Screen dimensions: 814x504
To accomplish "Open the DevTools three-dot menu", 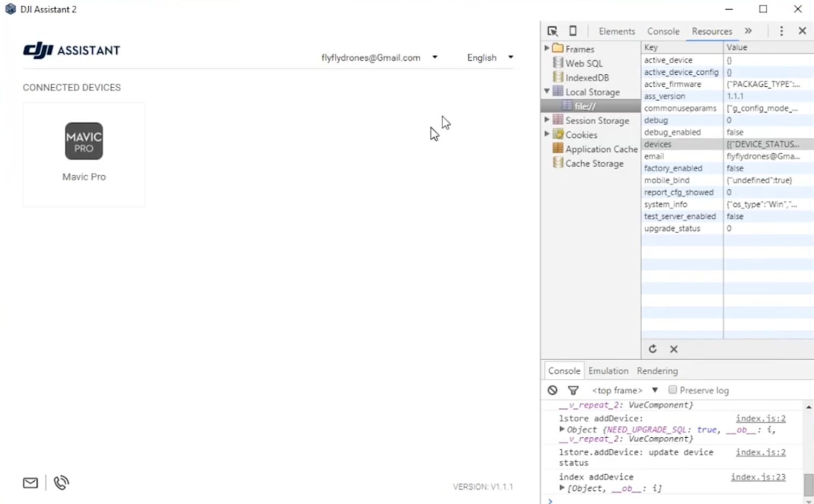I will pos(781,31).
